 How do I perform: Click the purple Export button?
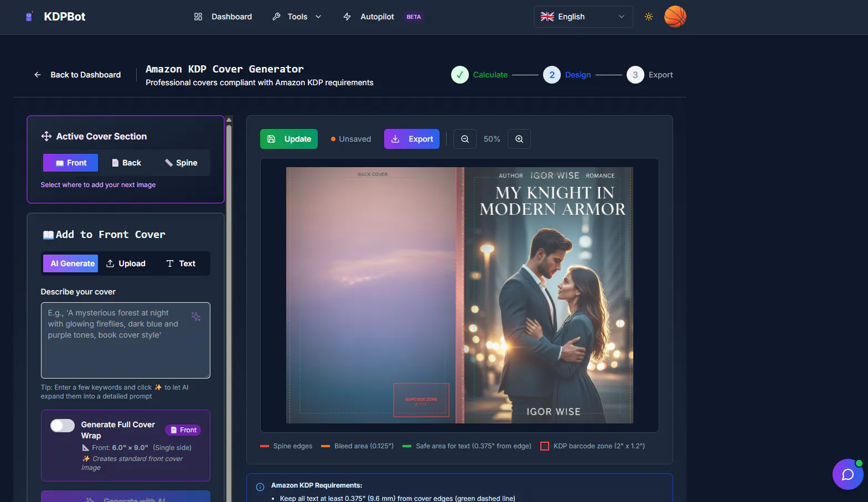412,139
